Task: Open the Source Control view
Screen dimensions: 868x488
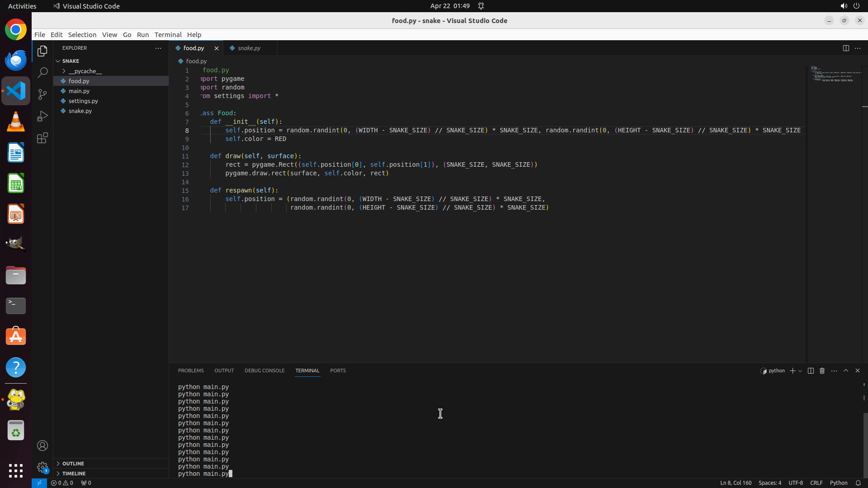Action: 42,94
